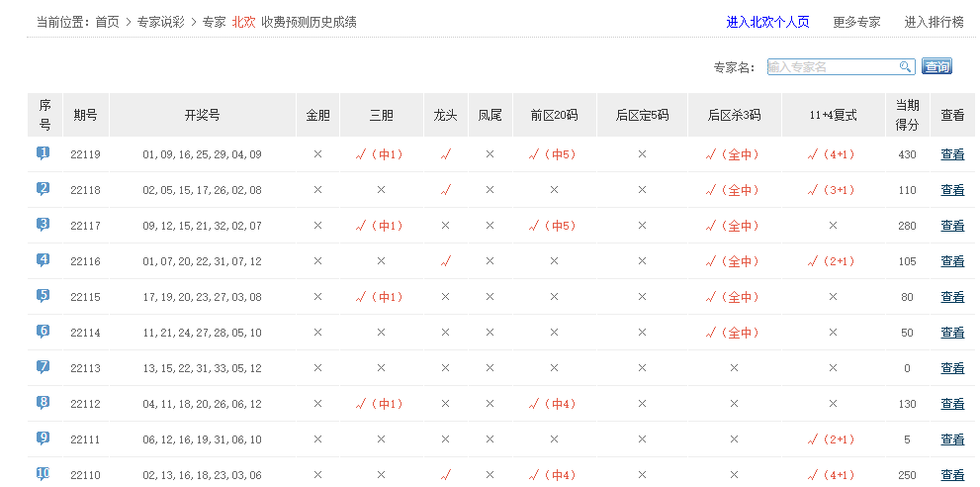This screenshot has width=980, height=487.
Task: Select the rank 5 badge icon
Action: [44, 296]
